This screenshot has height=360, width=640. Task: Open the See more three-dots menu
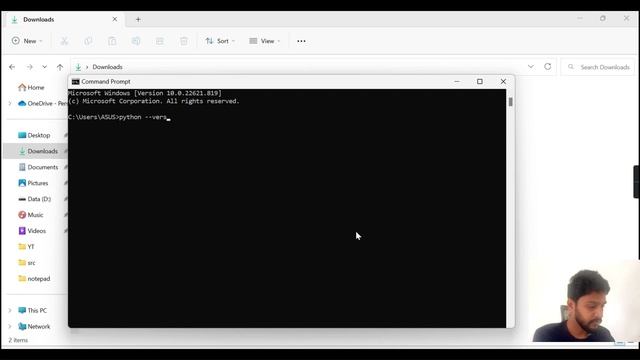(301, 41)
